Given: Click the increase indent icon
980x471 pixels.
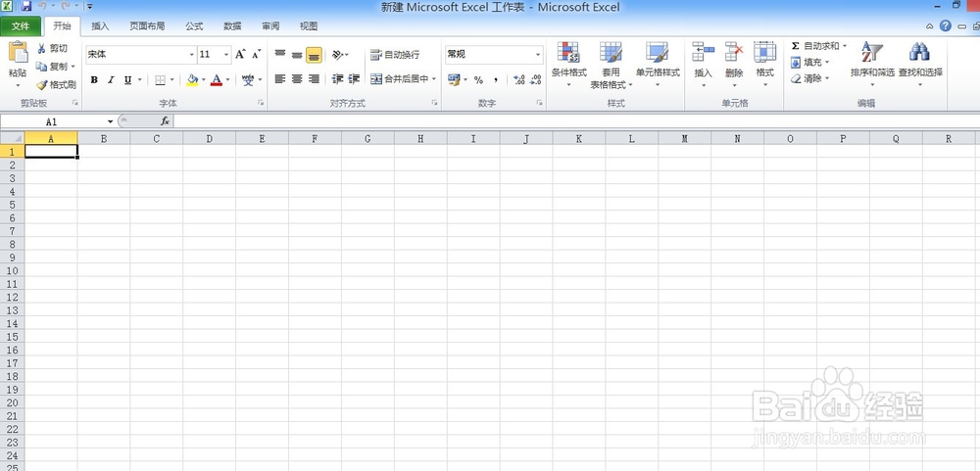Looking at the screenshot, I should [x=354, y=78].
